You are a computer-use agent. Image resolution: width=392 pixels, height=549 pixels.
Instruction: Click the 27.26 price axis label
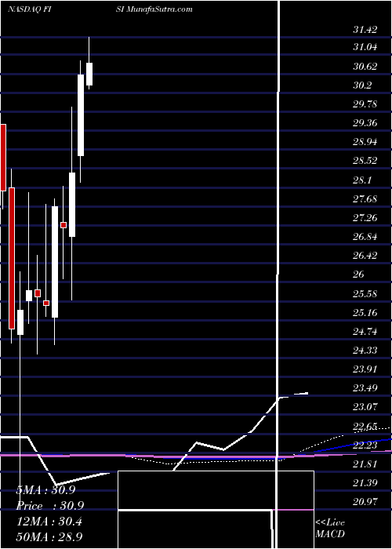[x=365, y=218]
